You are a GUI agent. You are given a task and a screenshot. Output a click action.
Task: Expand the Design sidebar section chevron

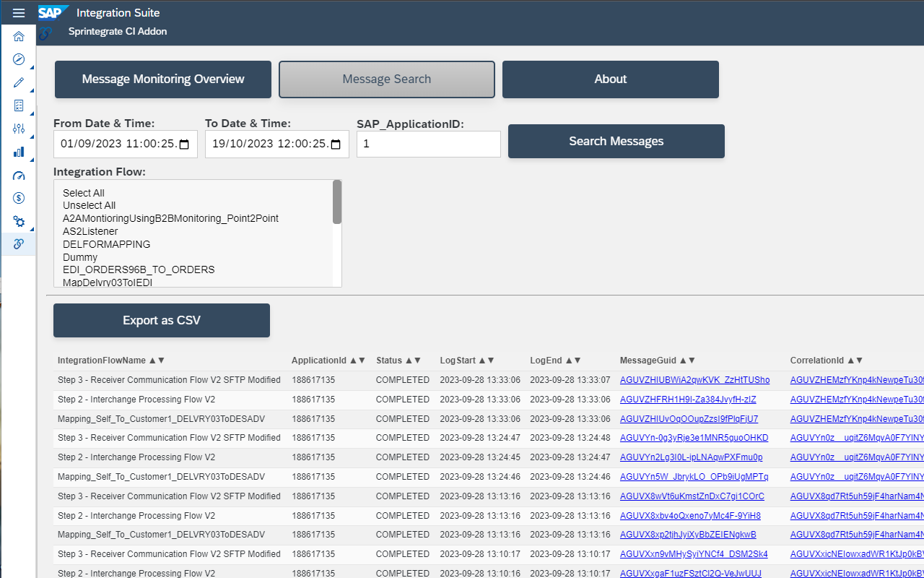(30, 89)
